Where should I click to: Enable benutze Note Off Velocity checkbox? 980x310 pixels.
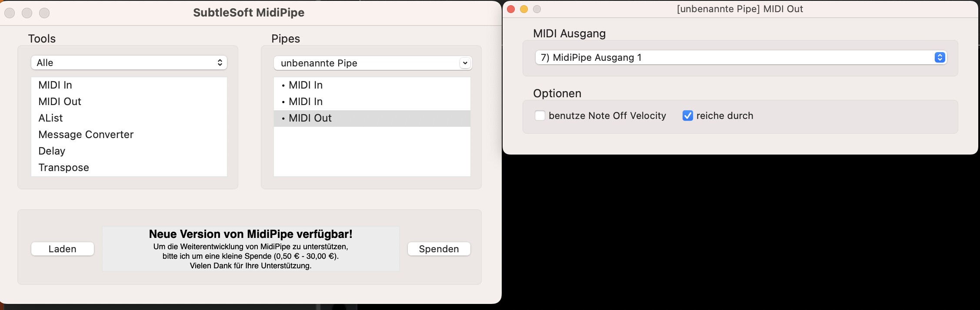coord(540,115)
